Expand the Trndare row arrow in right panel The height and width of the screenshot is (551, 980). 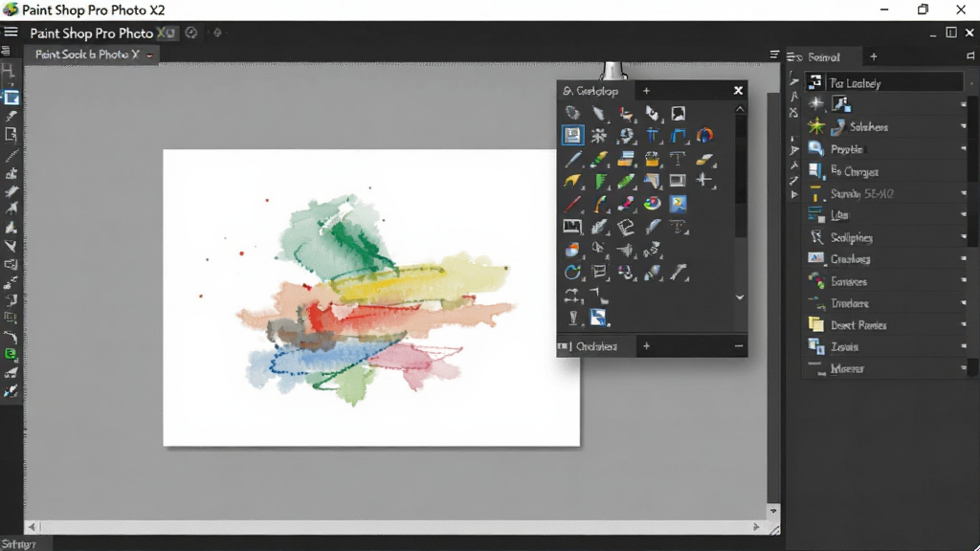click(x=963, y=303)
